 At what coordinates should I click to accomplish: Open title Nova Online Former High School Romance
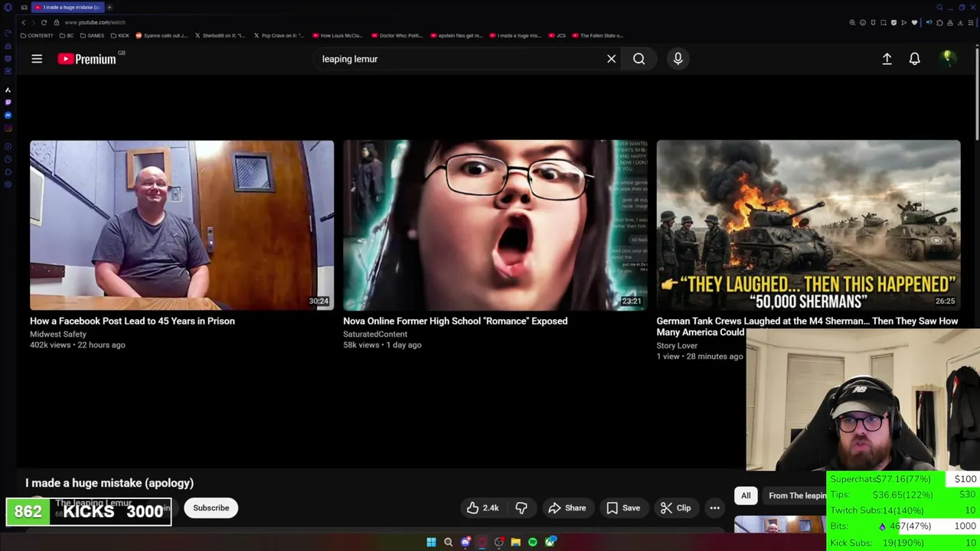pyautogui.click(x=455, y=321)
